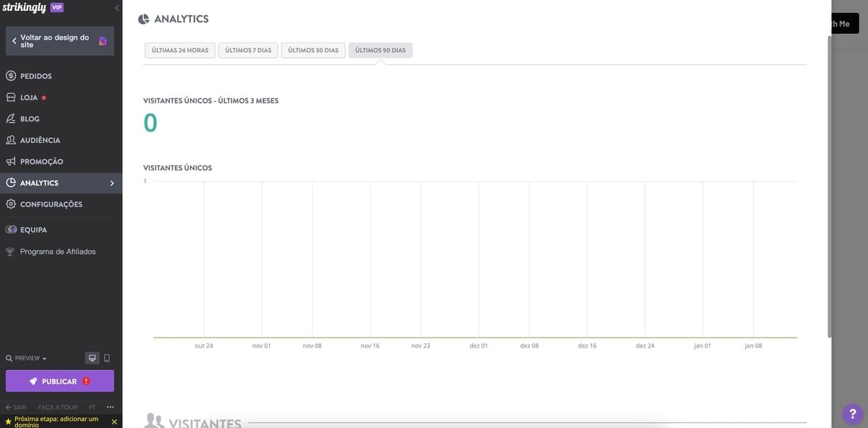Viewport: 868px width, 428px height.
Task: Click the Preview magnifier icon
Action: pos(9,359)
